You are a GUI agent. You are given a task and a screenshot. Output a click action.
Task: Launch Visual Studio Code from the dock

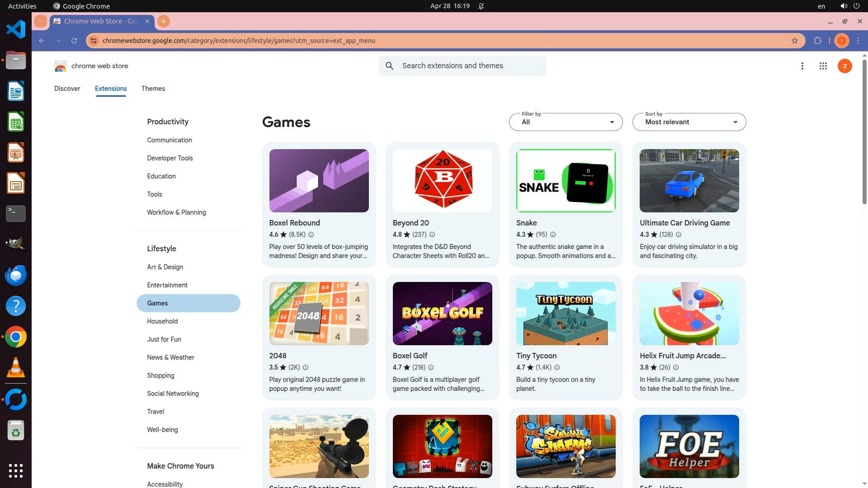tap(16, 30)
